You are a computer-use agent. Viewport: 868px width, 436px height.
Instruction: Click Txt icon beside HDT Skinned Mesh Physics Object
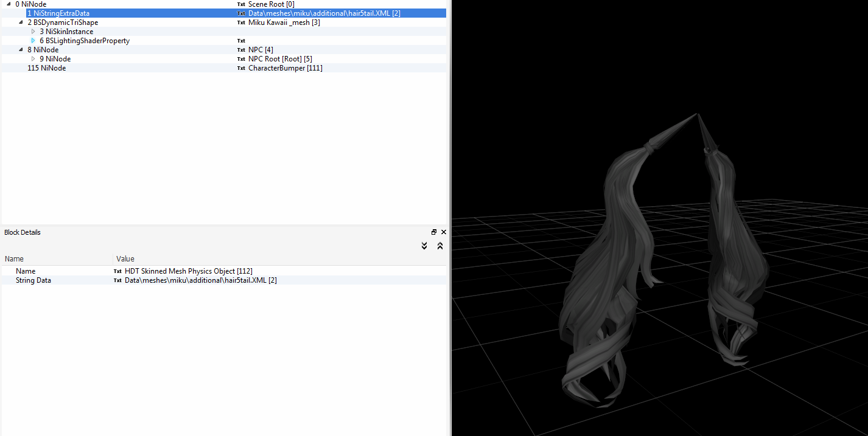pos(117,271)
